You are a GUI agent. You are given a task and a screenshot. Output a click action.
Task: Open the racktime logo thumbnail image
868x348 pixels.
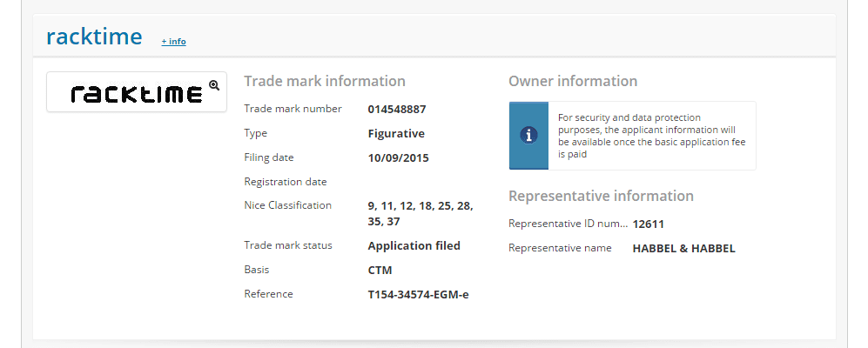135,94
